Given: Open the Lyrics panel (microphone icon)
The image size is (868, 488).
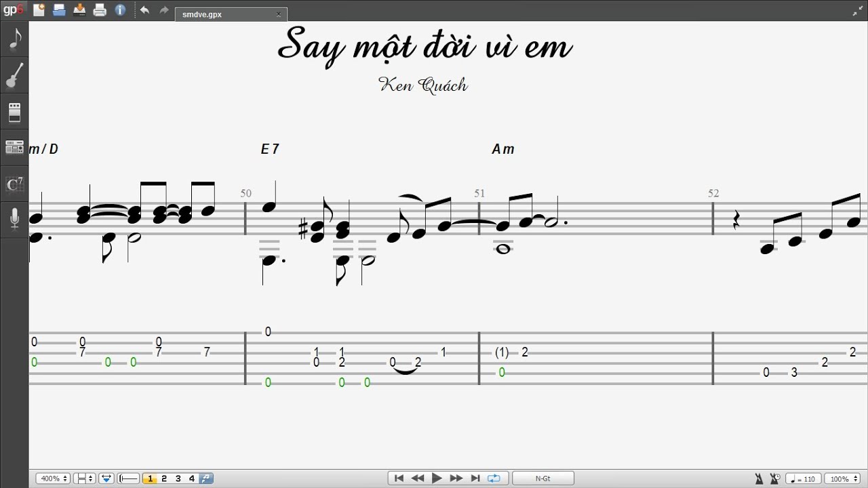Looking at the screenshot, I should pos(14,220).
